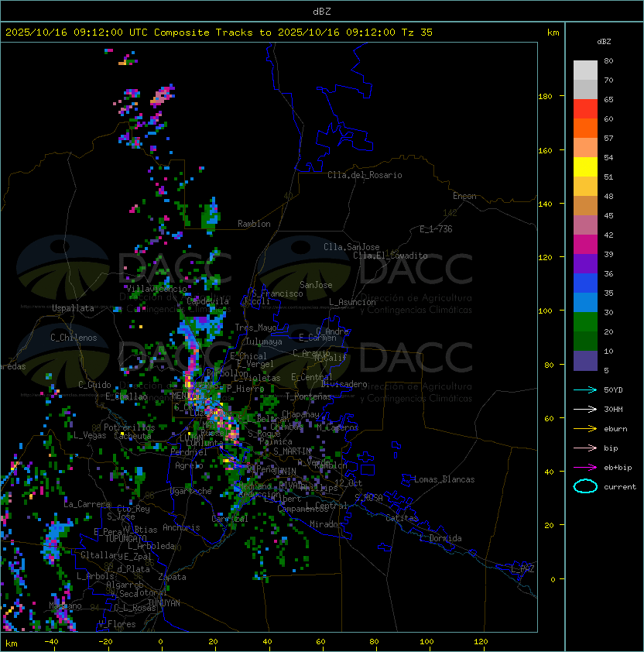Click the 'L_PAZ' map label

pyautogui.click(x=522, y=569)
